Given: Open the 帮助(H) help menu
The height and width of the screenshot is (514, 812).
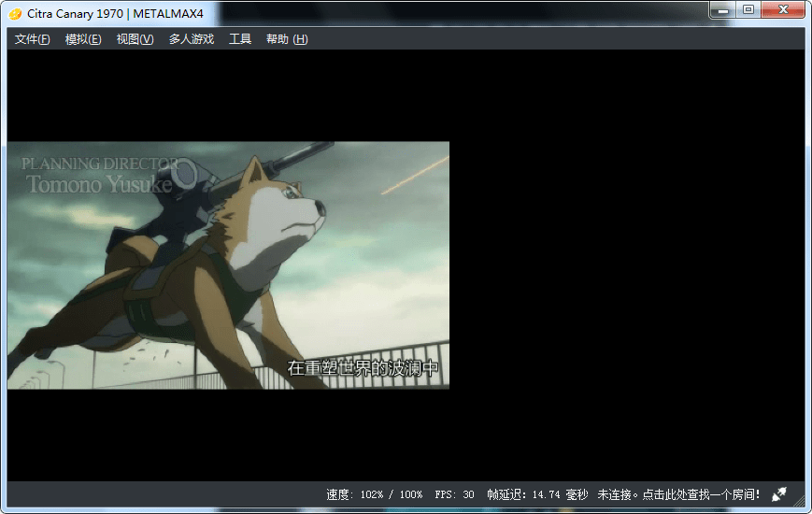Looking at the screenshot, I should [287, 39].
